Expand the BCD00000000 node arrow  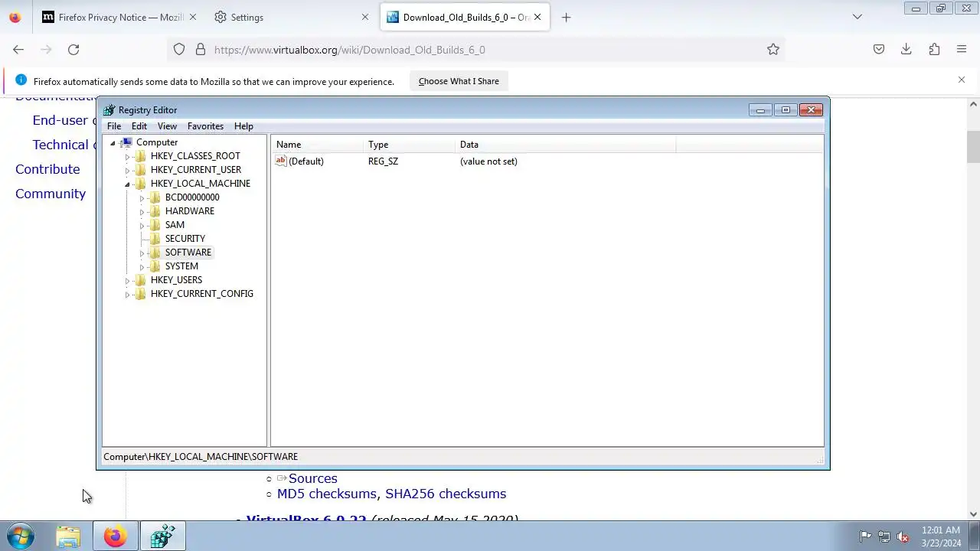(142, 198)
